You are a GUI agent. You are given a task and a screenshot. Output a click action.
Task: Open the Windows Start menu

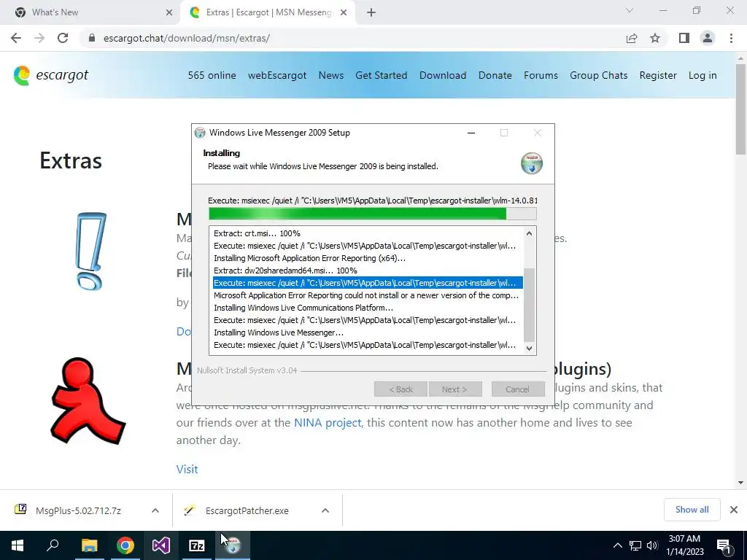(x=18, y=545)
